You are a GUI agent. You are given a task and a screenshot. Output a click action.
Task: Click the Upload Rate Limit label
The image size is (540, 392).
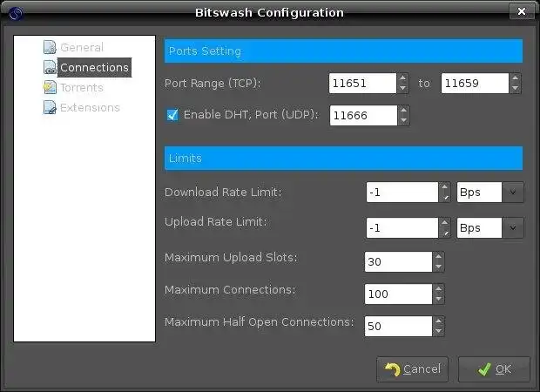pos(216,222)
